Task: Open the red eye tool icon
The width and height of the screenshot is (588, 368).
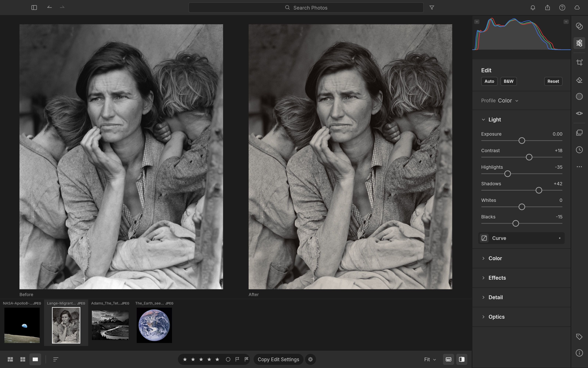Action: (x=579, y=113)
